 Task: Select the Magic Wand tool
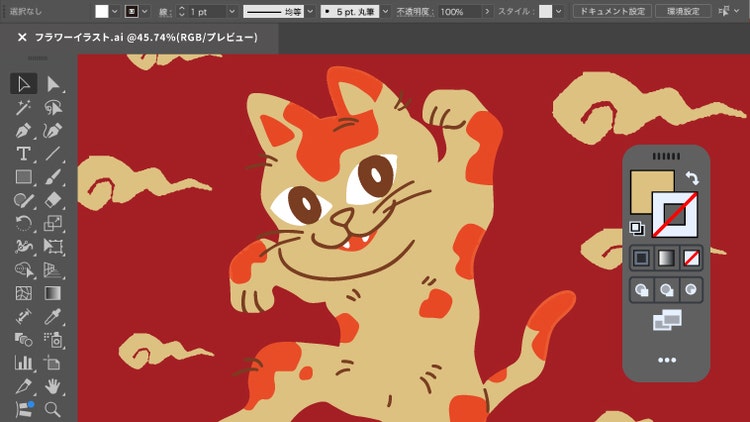coord(23,107)
